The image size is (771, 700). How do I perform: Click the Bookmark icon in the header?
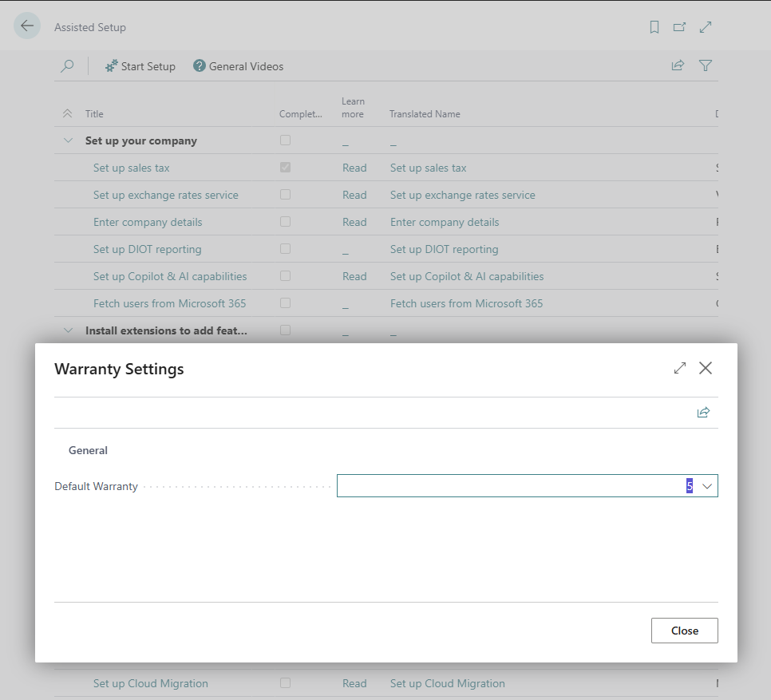(x=654, y=26)
